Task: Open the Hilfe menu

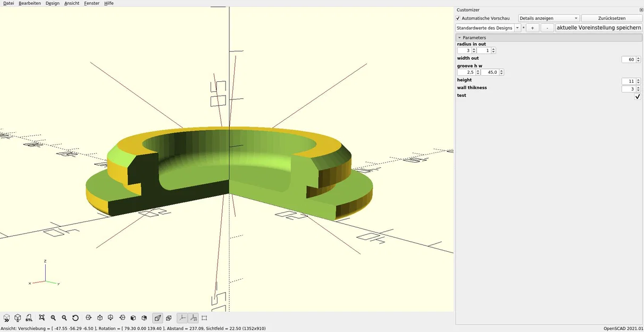Action: pos(108,3)
